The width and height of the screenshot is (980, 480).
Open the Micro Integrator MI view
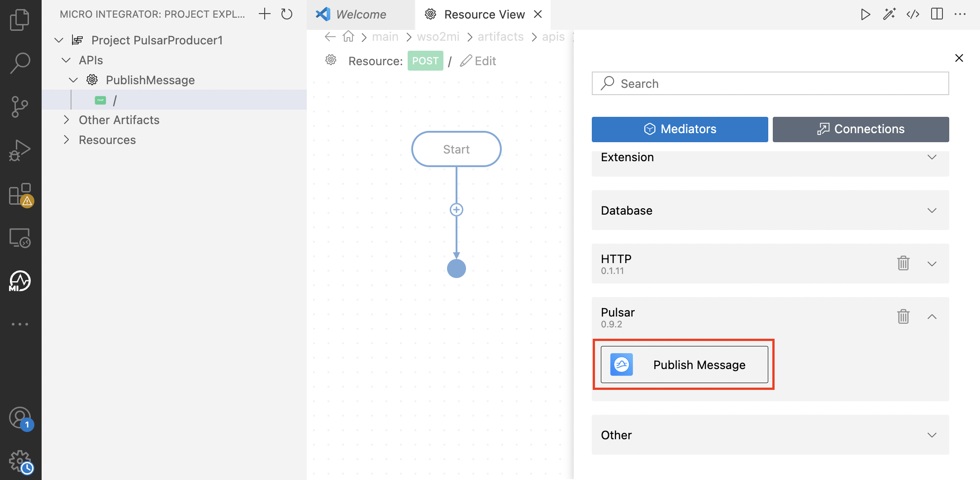pyautogui.click(x=20, y=281)
